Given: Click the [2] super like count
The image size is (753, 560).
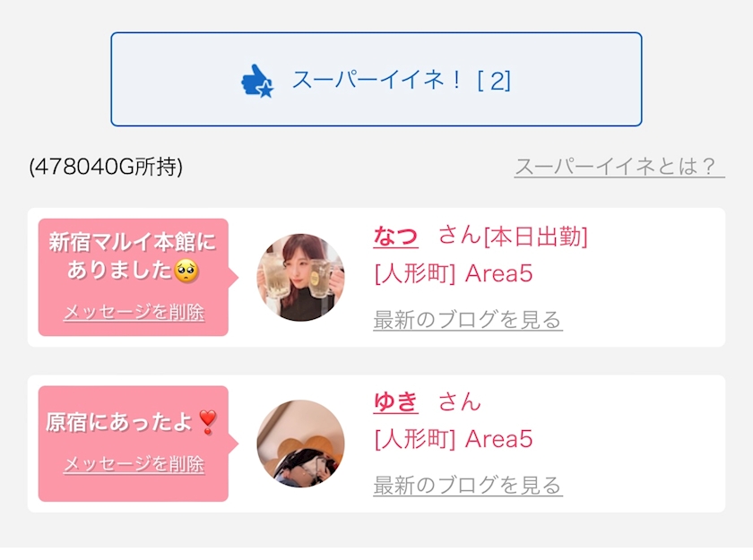Looking at the screenshot, I should [x=494, y=81].
